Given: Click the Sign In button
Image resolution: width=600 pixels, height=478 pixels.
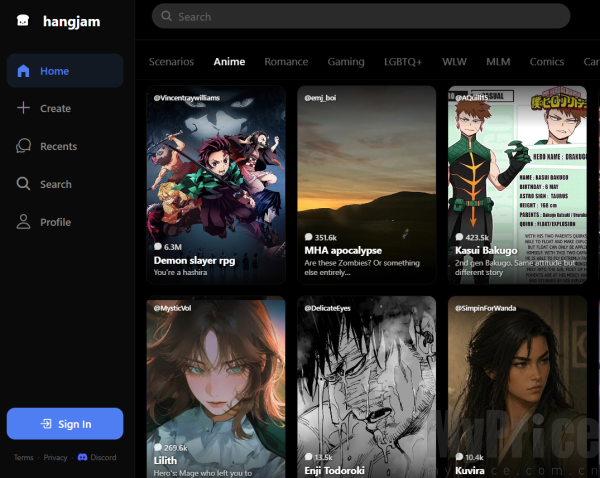Looking at the screenshot, I should pos(65,424).
